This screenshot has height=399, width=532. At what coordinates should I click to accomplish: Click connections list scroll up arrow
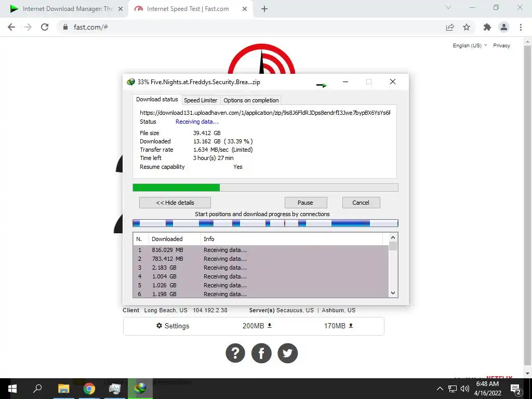pos(393,237)
